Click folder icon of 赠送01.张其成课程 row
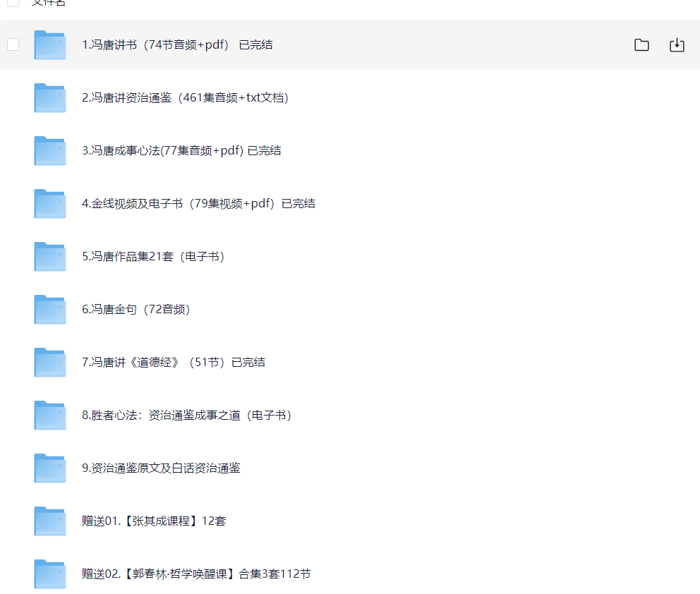The image size is (700, 594). click(50, 521)
